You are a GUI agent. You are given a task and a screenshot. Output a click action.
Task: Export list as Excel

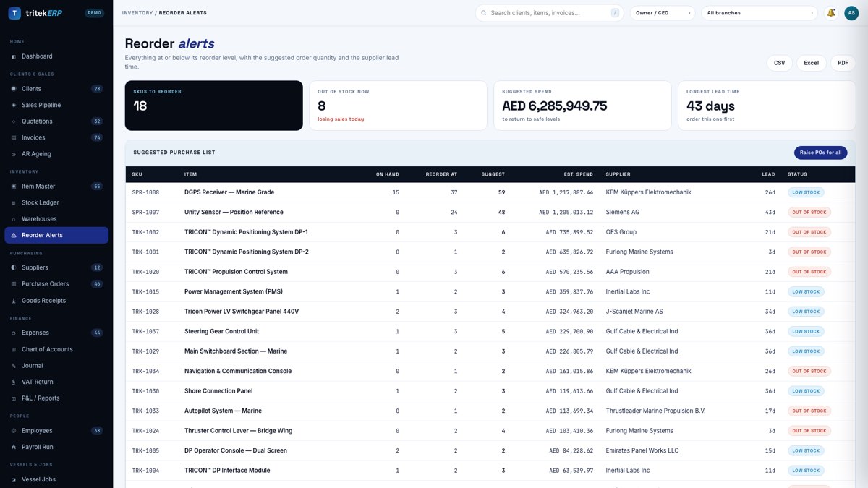(812, 63)
